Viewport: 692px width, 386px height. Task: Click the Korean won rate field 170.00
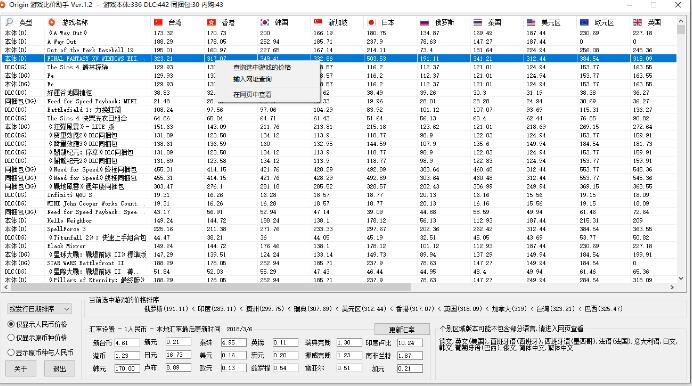(127, 368)
